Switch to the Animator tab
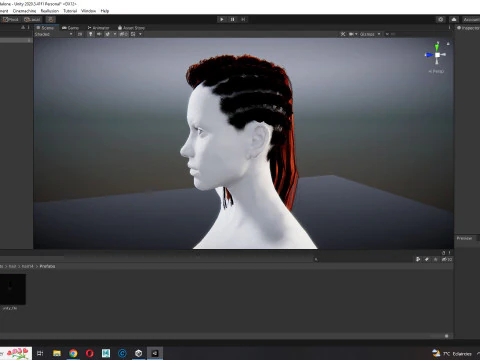This screenshot has height=360, width=480. pos(98,28)
